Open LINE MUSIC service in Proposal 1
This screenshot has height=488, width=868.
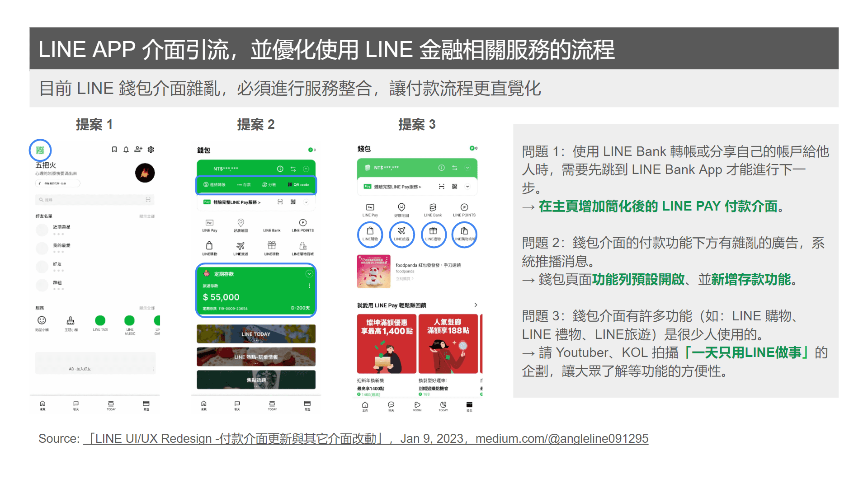129,320
